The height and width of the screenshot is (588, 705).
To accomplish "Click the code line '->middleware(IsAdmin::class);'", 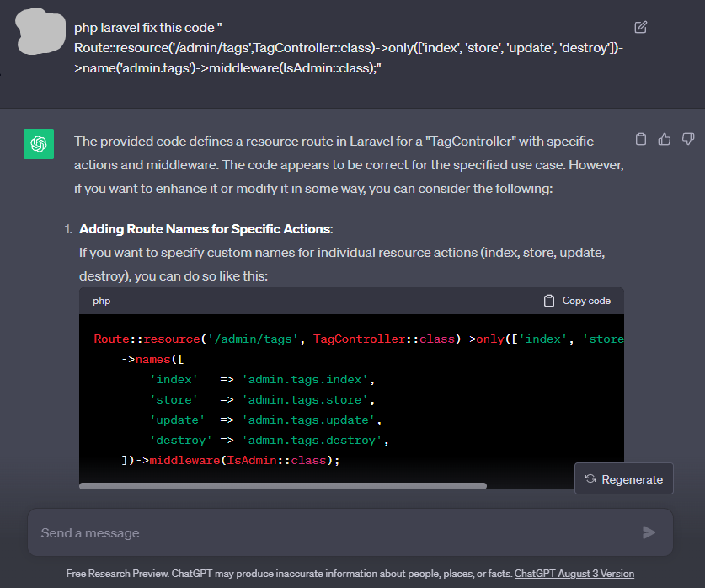I will point(231,460).
